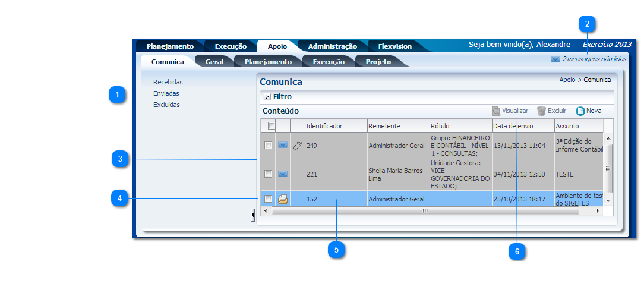This screenshot has width=644, height=296.
Task: Click the Visualizar magnifier icon
Action: click(x=495, y=111)
